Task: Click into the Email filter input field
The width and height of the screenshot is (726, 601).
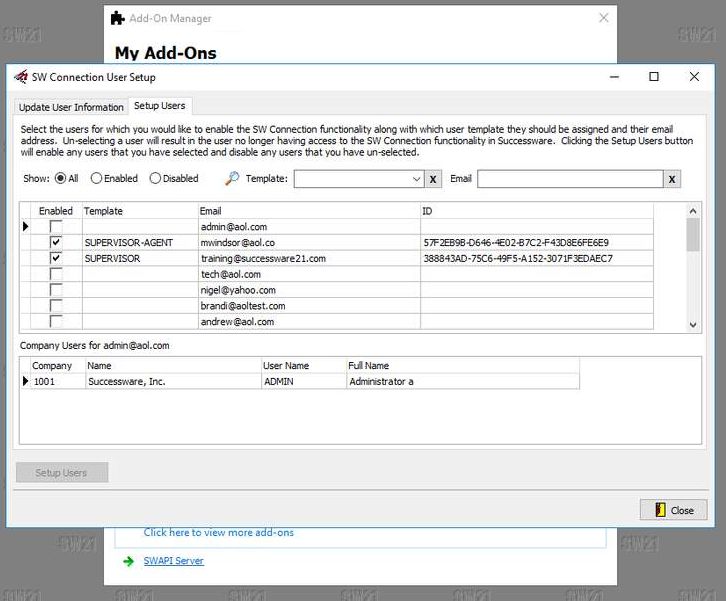Action: [x=570, y=179]
